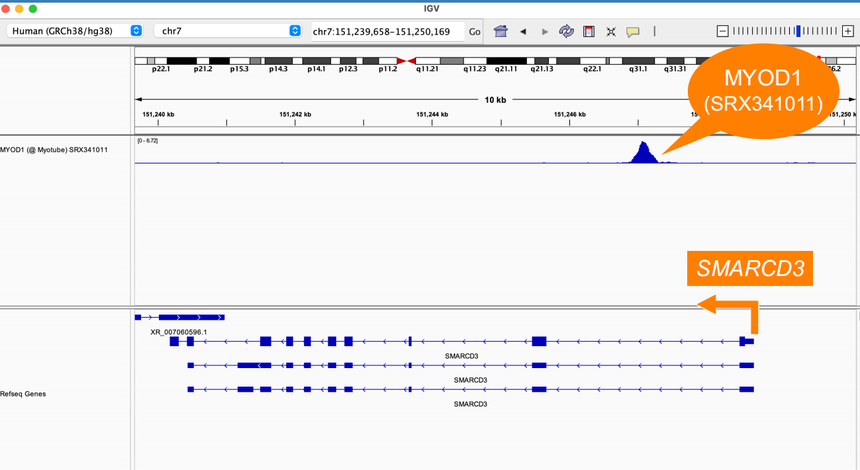Viewport: 860px width, 470px height.
Task: Open the Human (GRCh38/hg38) genome dropdown
Action: click(x=75, y=31)
